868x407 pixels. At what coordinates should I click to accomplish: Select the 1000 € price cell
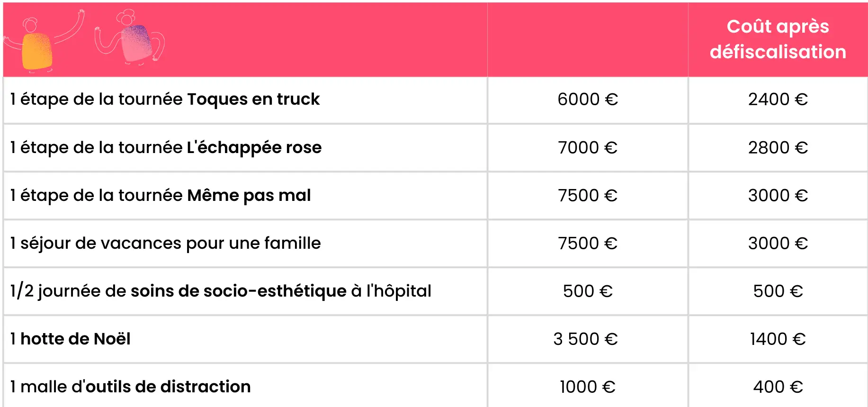tap(588, 387)
